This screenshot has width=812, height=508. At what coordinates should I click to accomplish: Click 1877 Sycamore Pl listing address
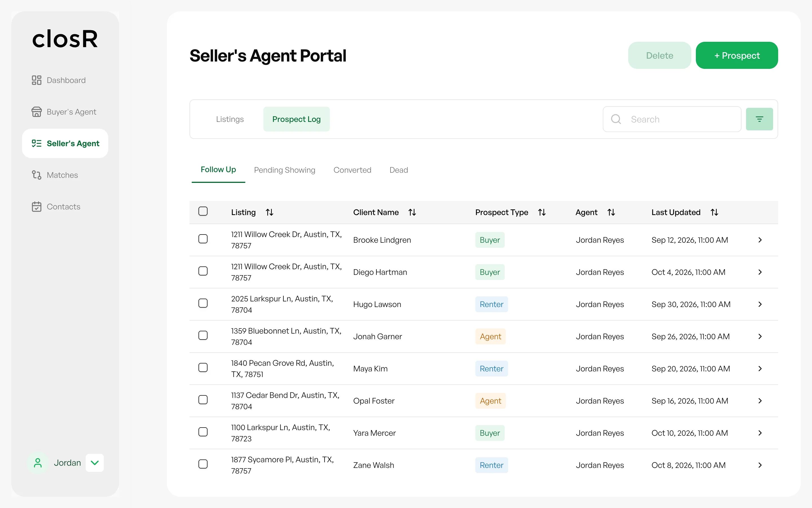(283, 465)
